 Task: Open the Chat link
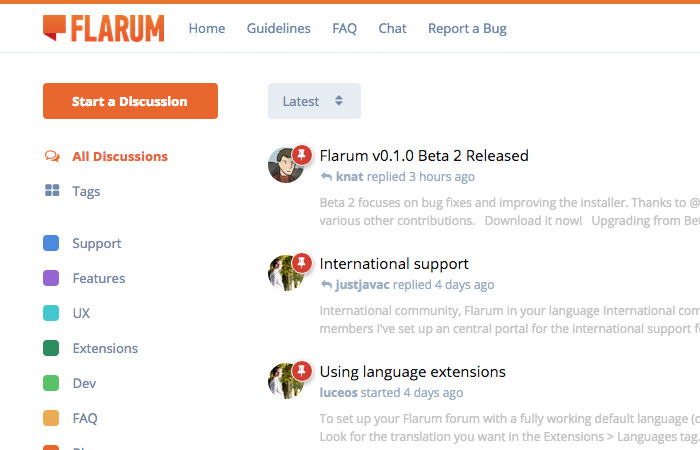click(x=392, y=29)
